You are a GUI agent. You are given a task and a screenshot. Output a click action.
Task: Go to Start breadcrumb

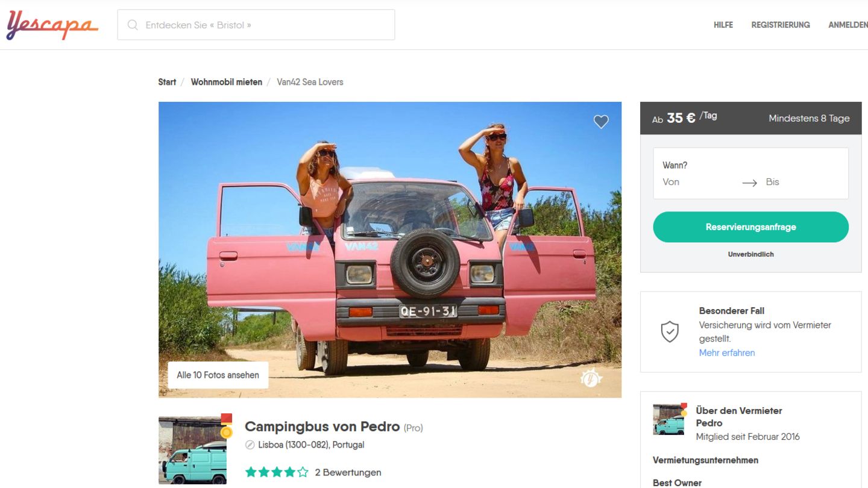pyautogui.click(x=167, y=82)
